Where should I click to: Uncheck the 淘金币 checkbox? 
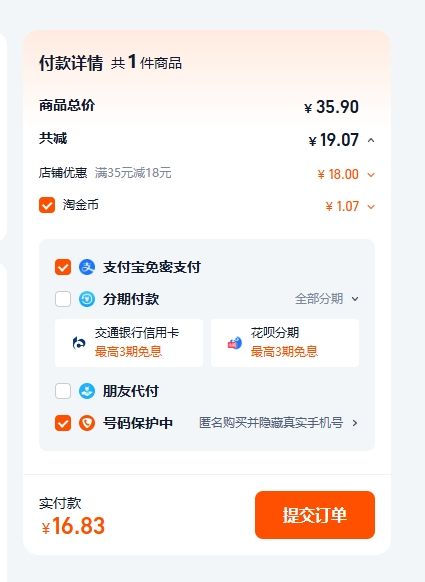pyautogui.click(x=47, y=205)
